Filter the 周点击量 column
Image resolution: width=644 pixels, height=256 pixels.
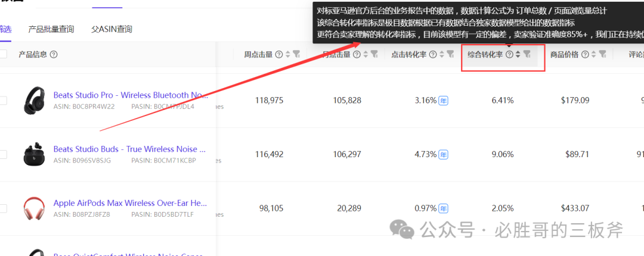click(x=297, y=54)
